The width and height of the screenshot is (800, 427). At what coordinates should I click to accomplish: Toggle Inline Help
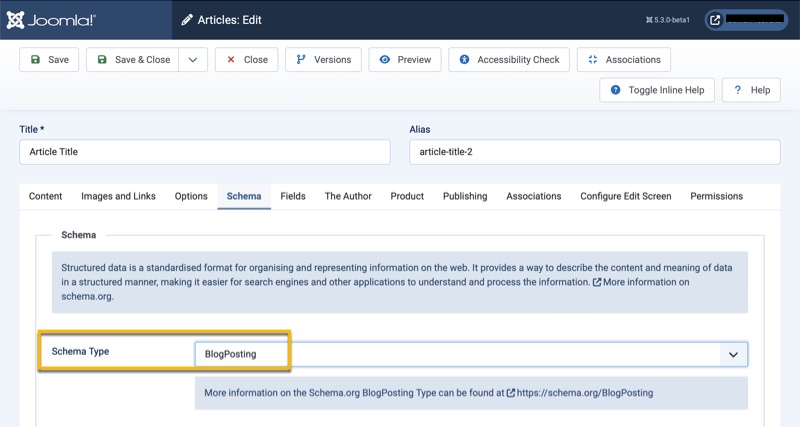[656, 90]
